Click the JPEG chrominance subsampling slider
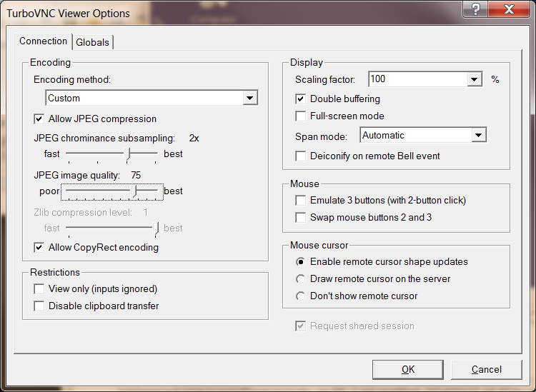 click(111, 155)
